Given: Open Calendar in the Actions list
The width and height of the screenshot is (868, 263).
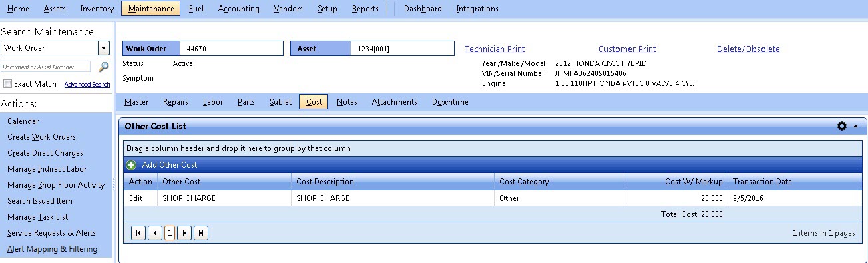Looking at the screenshot, I should [x=23, y=121].
